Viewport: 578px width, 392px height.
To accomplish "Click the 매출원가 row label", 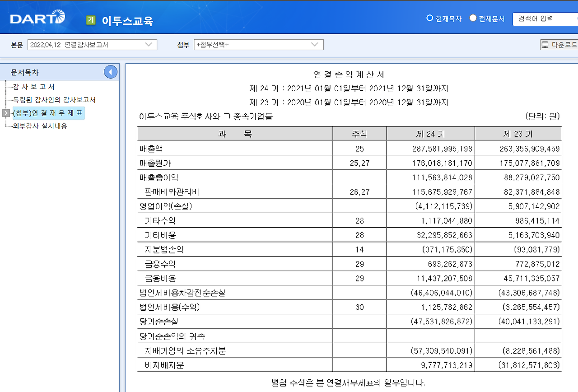I will point(155,163).
